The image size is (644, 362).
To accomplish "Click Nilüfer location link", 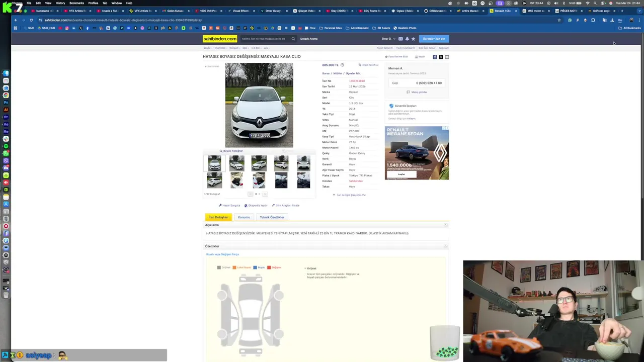I will (337, 73).
